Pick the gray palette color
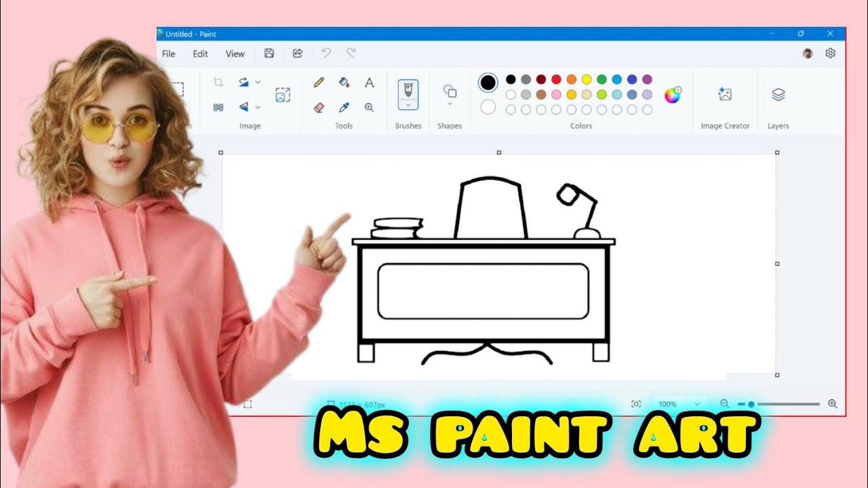Screen dimensions: 868x488 point(526,79)
